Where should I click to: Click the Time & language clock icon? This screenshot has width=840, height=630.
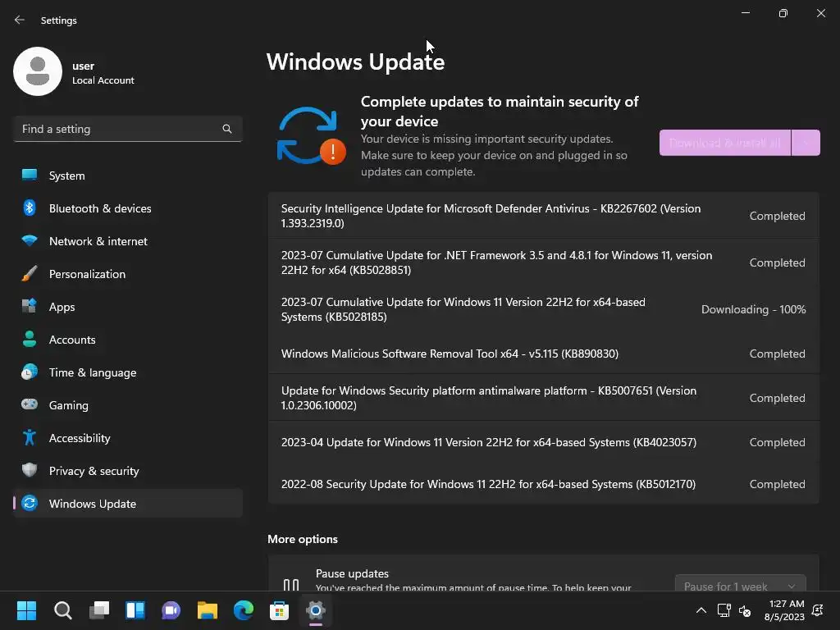pos(30,372)
